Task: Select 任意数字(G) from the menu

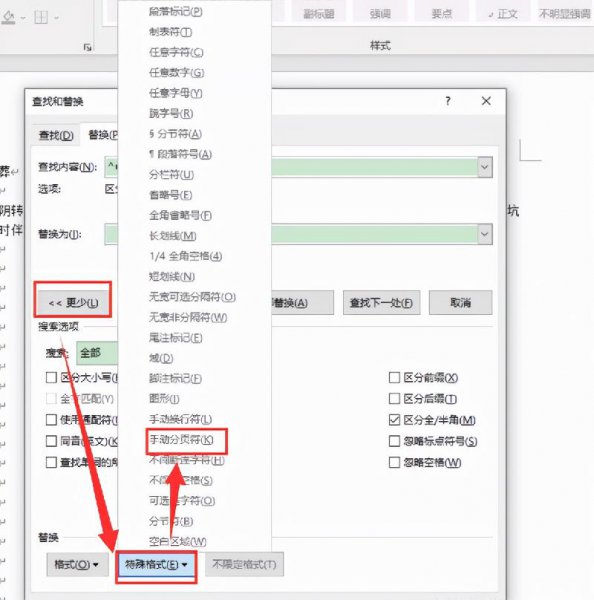Action: click(176, 73)
